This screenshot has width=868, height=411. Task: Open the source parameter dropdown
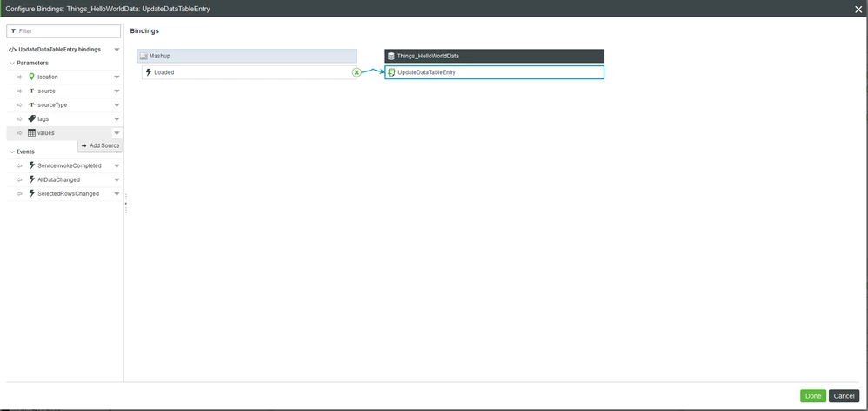coord(117,91)
